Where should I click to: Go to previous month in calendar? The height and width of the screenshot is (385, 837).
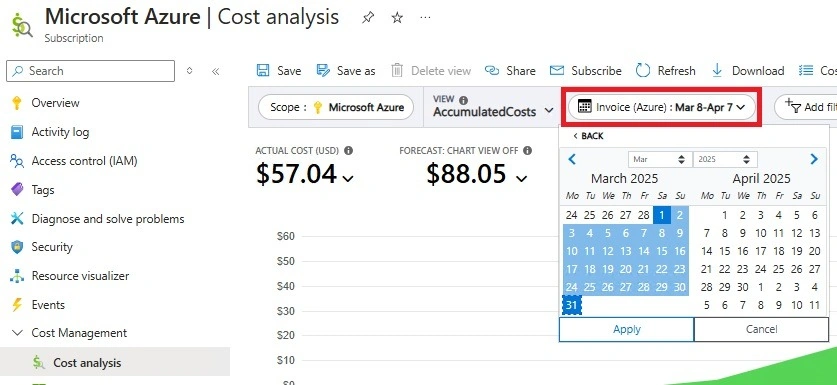(572, 159)
